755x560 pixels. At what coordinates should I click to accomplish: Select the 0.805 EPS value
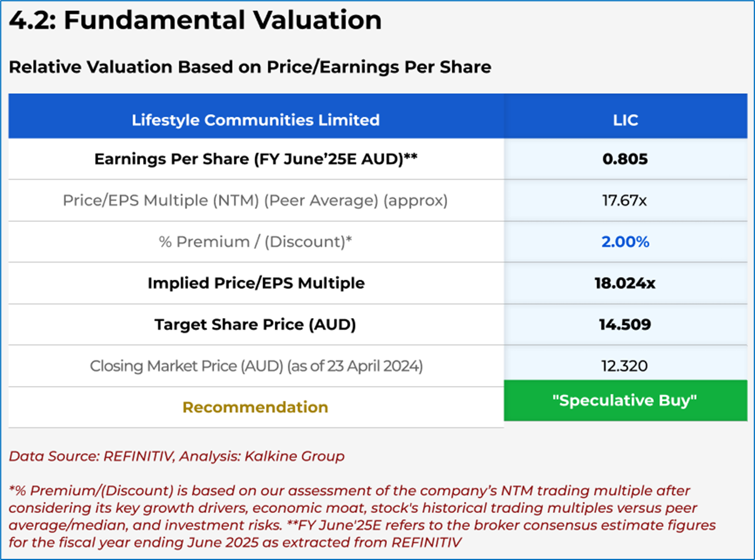click(625, 159)
